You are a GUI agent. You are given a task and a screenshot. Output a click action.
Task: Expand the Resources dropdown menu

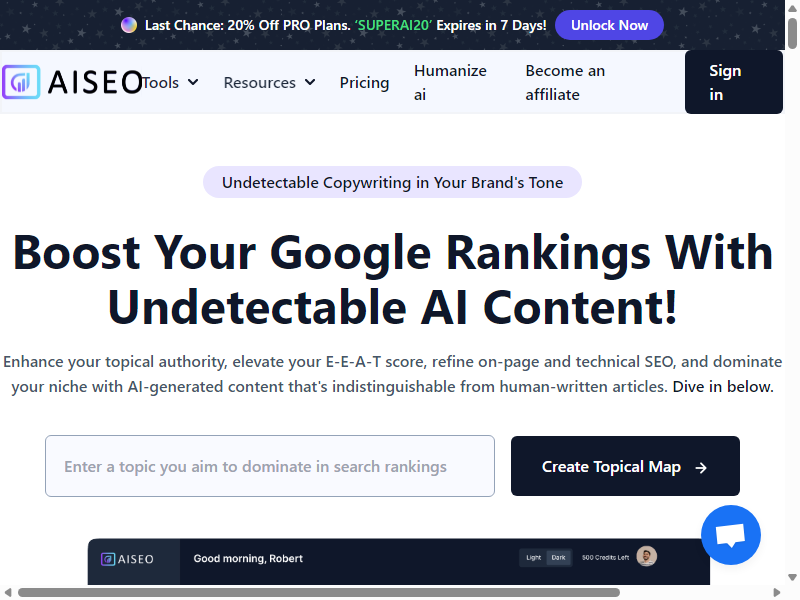pos(269,82)
